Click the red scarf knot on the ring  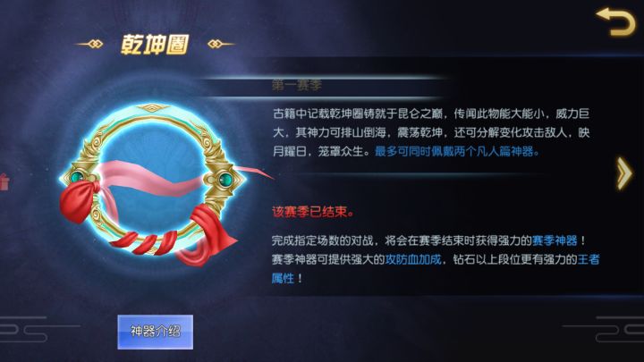point(79,201)
